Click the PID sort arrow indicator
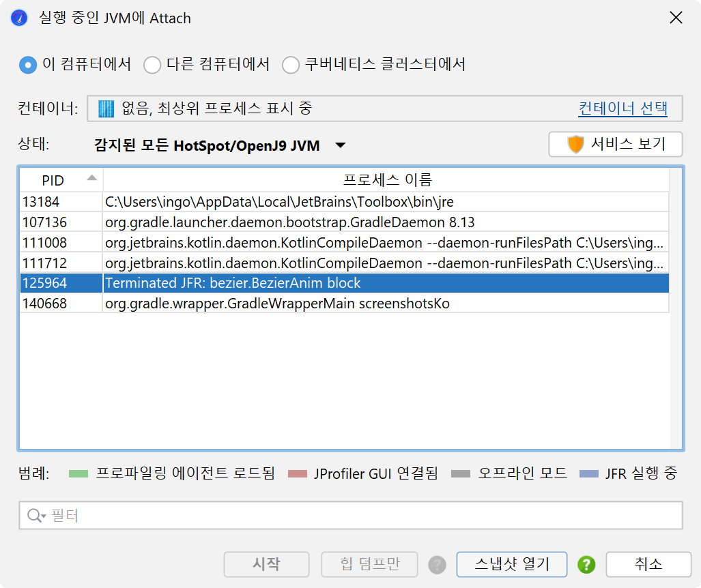Viewport: 701px width, 588px height. coord(91,178)
